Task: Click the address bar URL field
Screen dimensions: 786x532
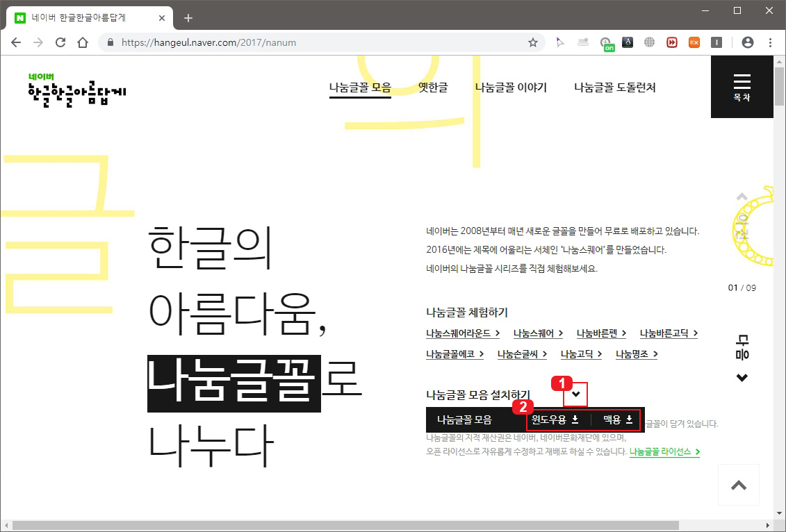Action: (x=321, y=42)
